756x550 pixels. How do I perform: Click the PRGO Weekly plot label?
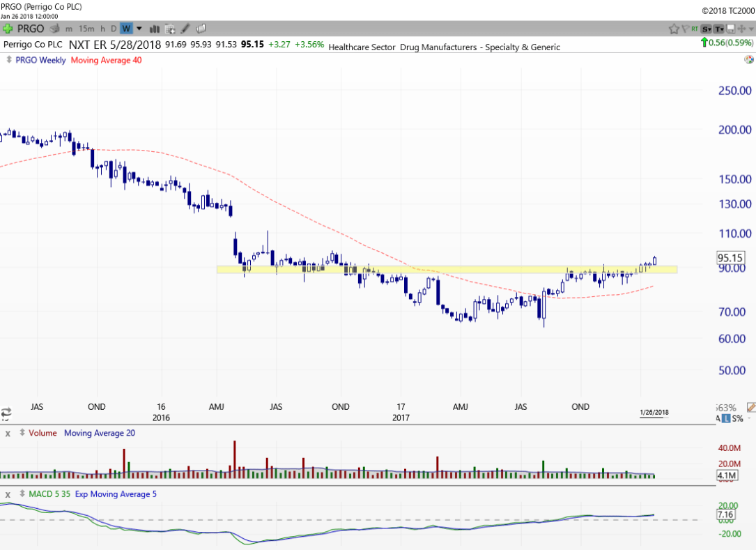pos(41,60)
